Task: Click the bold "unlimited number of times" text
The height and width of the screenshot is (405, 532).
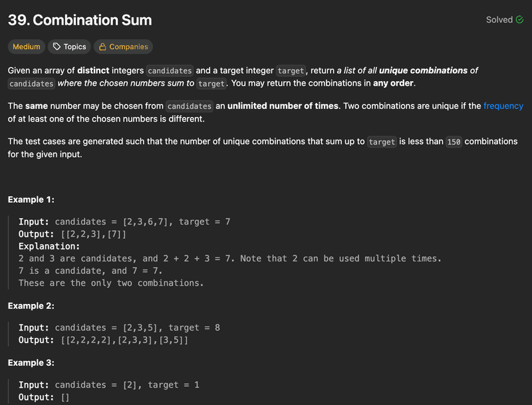Action: coord(283,106)
